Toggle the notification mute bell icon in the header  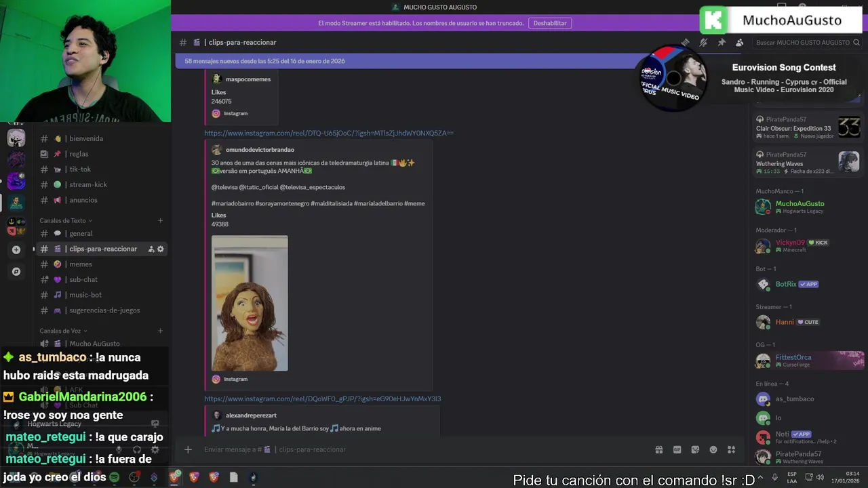[703, 42]
